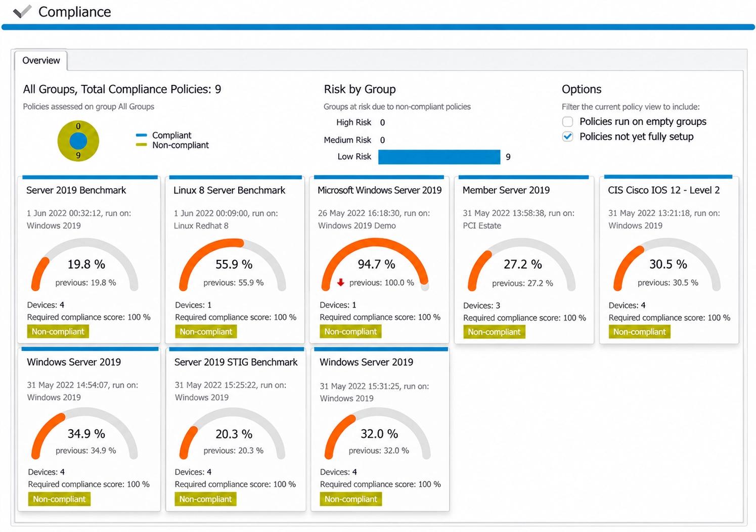Click Non-compliant badge on Microsoft Windows Server 2019
Screen dimensions: 756x532
point(350,332)
